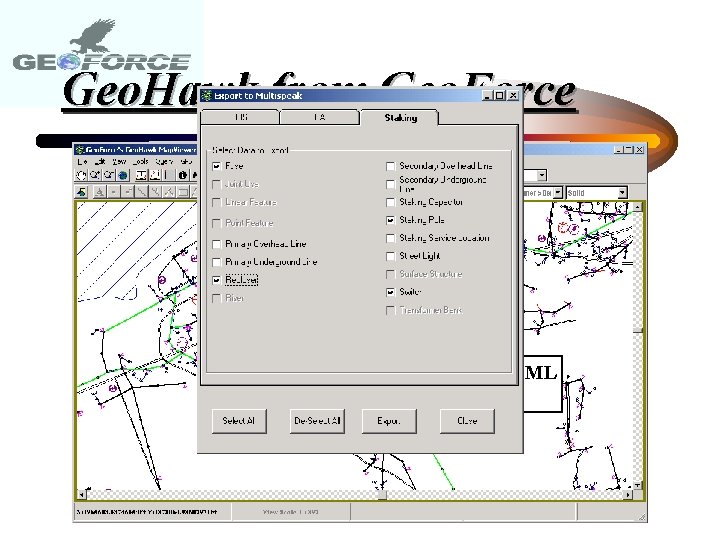Image resolution: width=720 pixels, height=540 pixels.
Task: Click the second ruler icon next to Identify separator
Action: click(155, 175)
